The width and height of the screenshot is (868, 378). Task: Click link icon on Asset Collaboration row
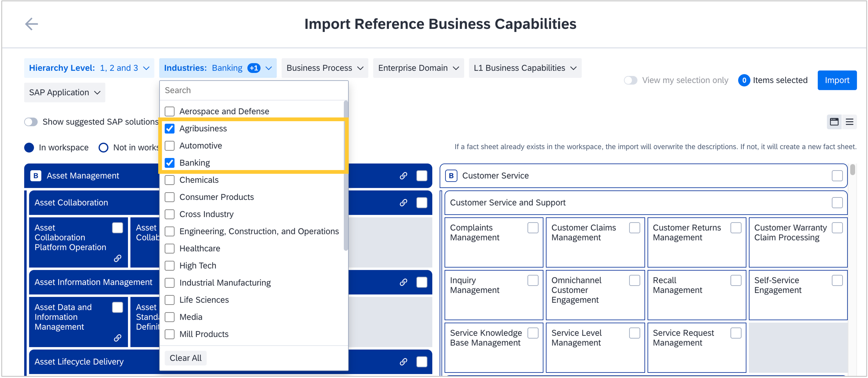click(x=403, y=203)
